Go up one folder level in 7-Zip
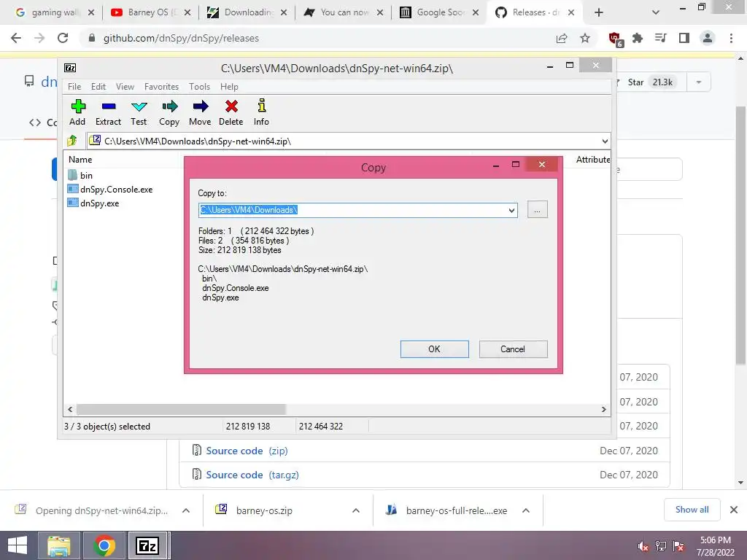Screen dimensions: 747x560 [72, 141]
